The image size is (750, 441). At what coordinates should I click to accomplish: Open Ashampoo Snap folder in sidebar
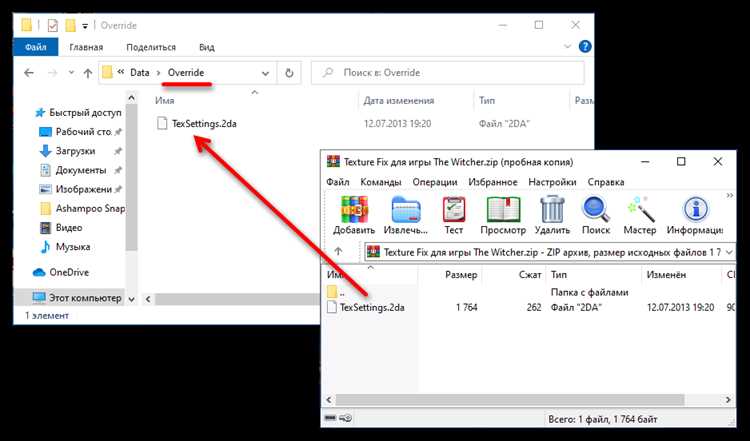click(82, 209)
